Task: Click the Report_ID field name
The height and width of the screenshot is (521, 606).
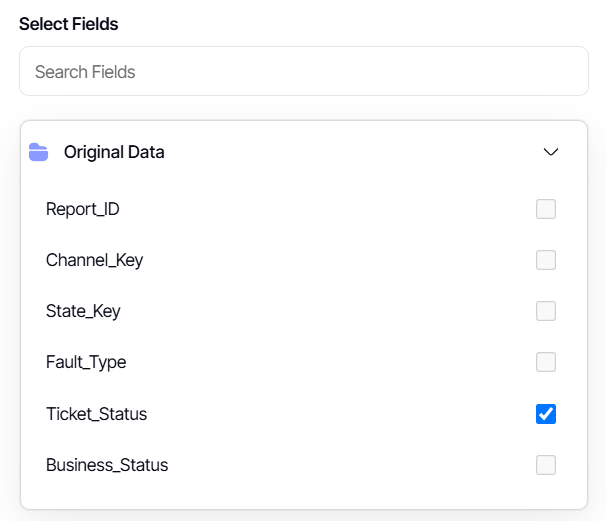Action: tap(83, 209)
